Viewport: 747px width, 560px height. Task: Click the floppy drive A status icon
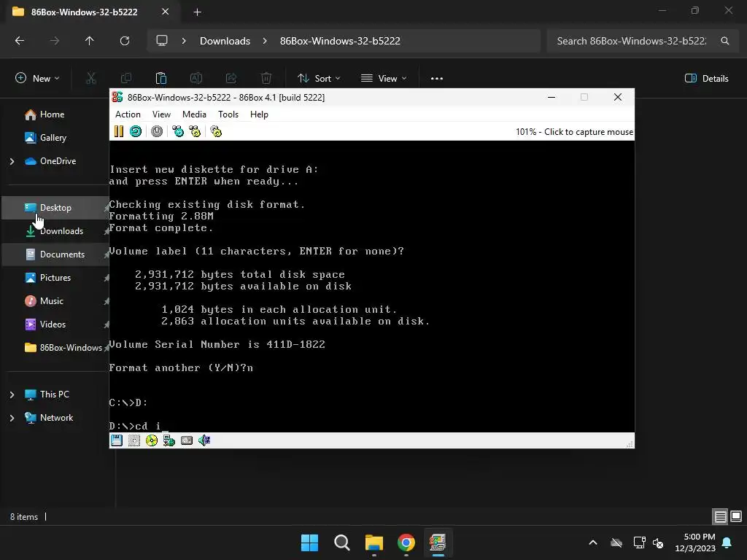[x=117, y=440]
